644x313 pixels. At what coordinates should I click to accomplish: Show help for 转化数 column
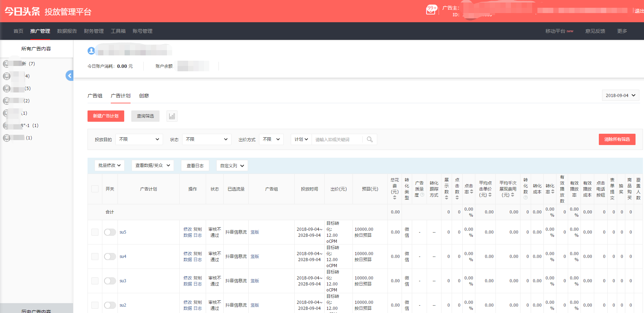[525, 198]
